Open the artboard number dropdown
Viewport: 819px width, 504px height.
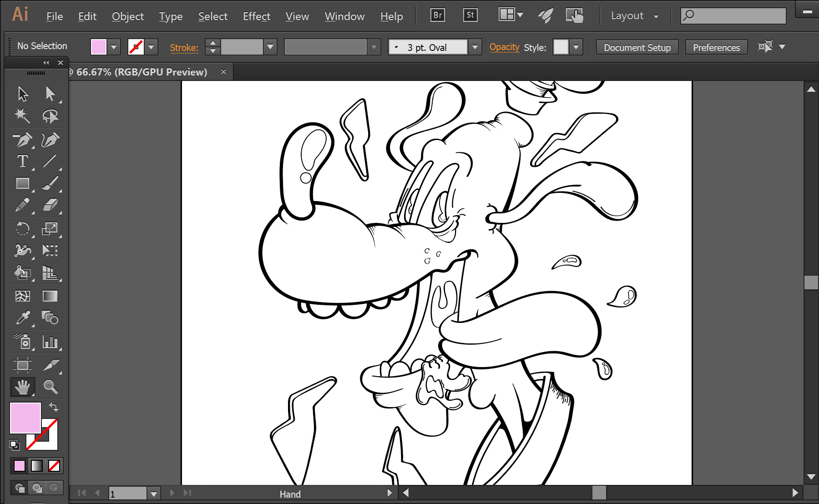tap(154, 494)
